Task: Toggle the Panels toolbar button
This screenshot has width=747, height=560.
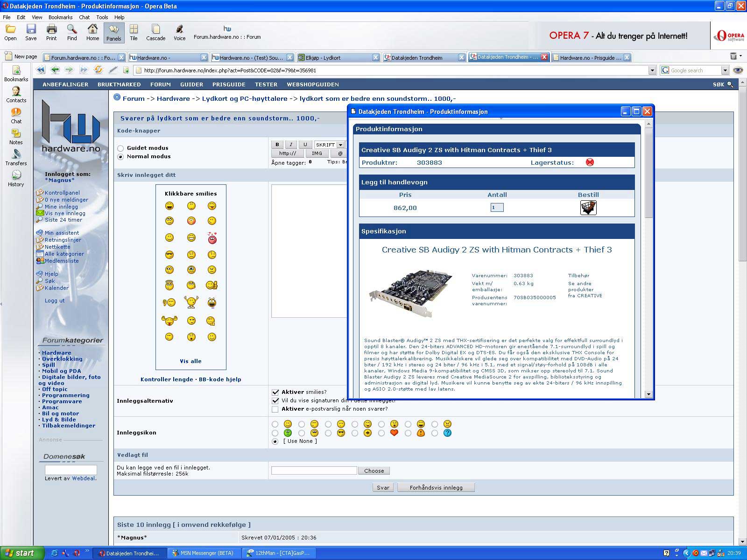Action: 113,33
